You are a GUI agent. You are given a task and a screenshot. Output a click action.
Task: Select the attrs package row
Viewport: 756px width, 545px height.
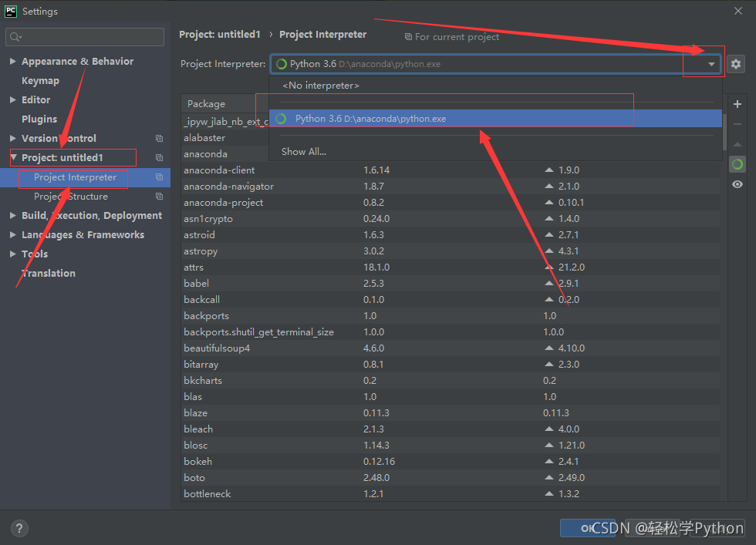point(451,267)
